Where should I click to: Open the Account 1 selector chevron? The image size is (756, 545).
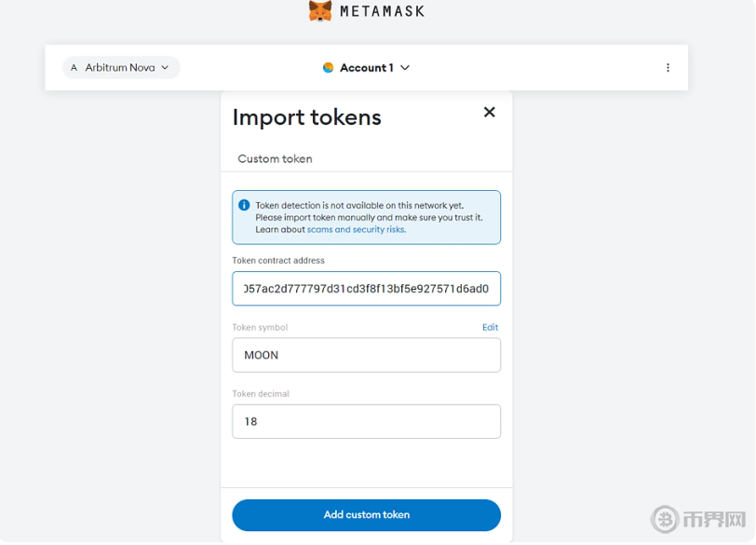coord(405,67)
